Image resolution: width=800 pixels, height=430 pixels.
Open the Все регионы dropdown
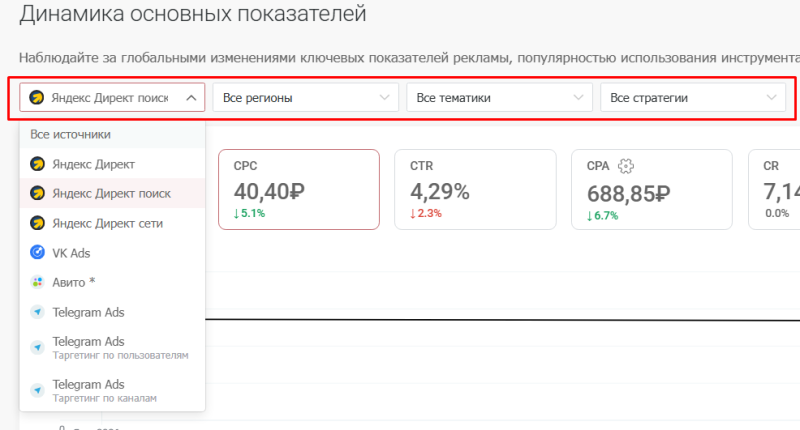click(306, 97)
